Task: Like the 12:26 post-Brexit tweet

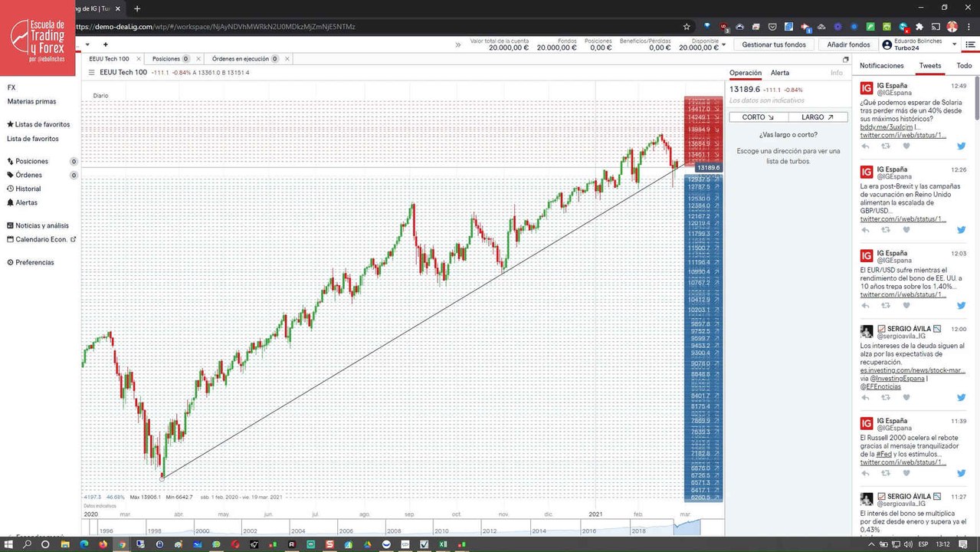Action: click(x=906, y=230)
